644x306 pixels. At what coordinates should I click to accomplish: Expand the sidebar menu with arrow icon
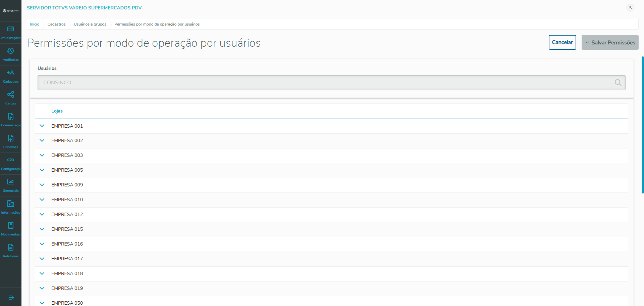tap(11, 298)
